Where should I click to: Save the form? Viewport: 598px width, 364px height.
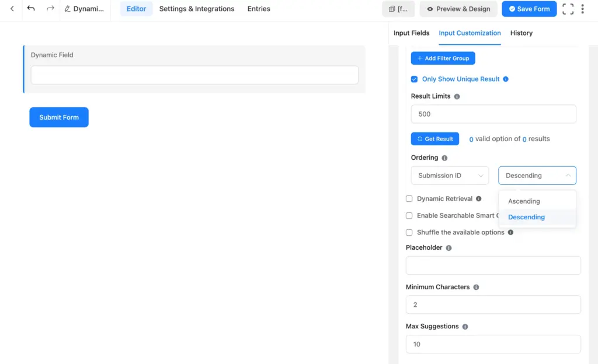(529, 9)
